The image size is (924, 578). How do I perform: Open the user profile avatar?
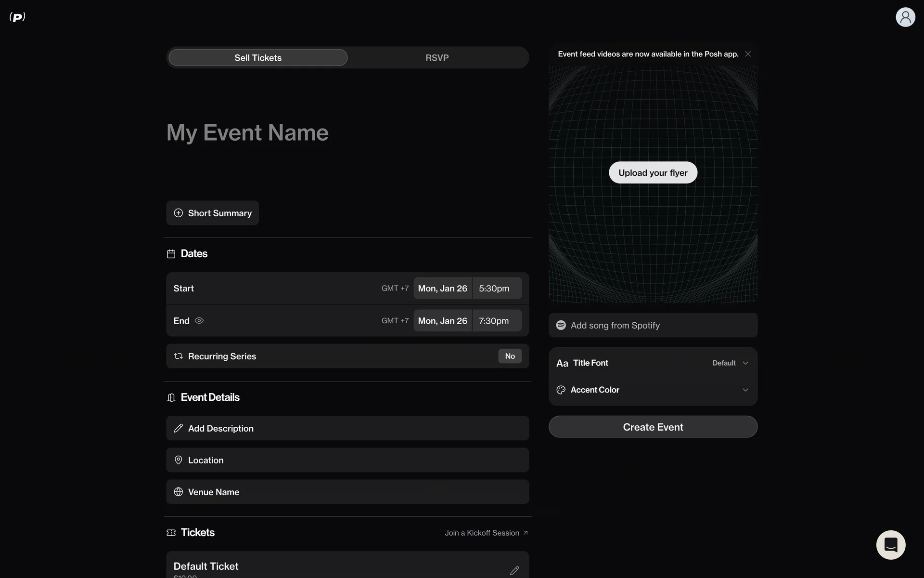[x=905, y=17]
